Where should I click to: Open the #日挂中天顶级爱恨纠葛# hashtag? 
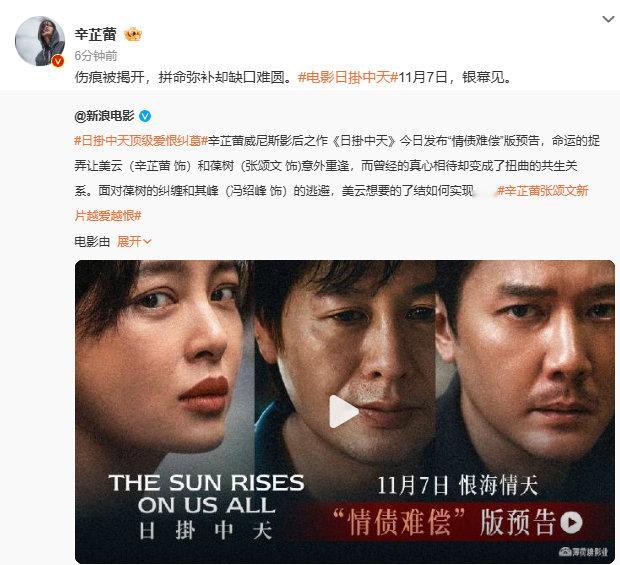coord(141,140)
